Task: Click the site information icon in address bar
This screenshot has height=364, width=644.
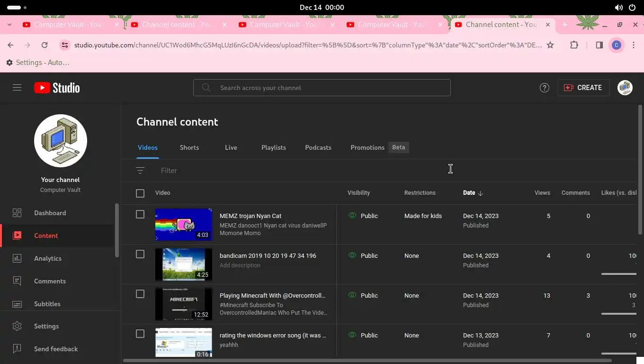Action: 64,45
